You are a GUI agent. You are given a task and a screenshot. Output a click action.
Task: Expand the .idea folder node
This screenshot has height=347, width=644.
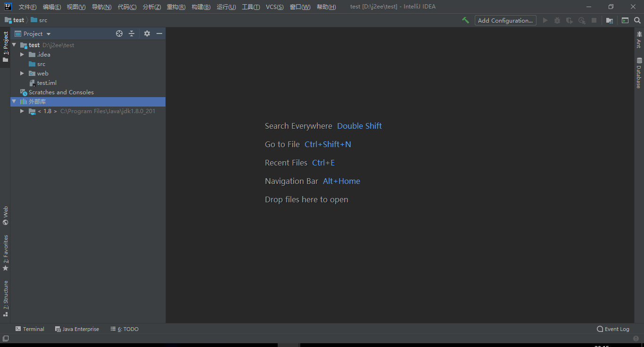point(22,54)
